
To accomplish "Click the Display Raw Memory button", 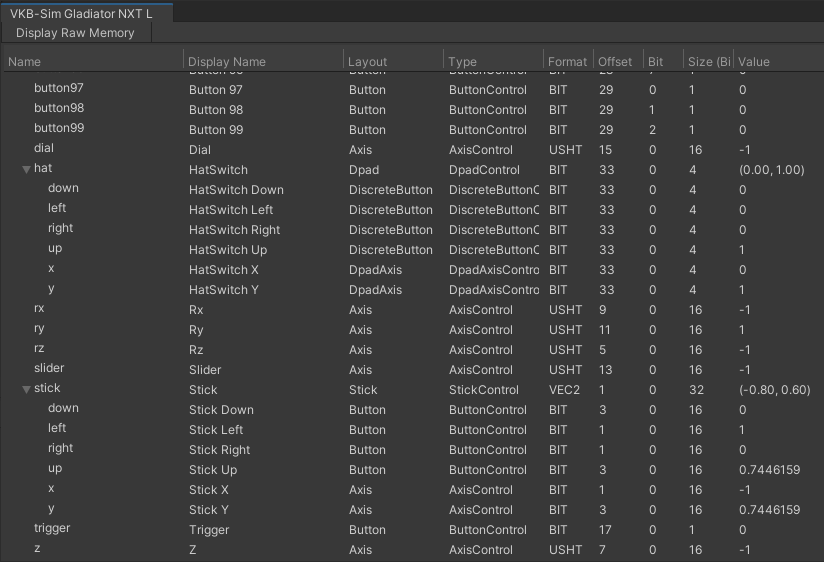I will coord(75,33).
